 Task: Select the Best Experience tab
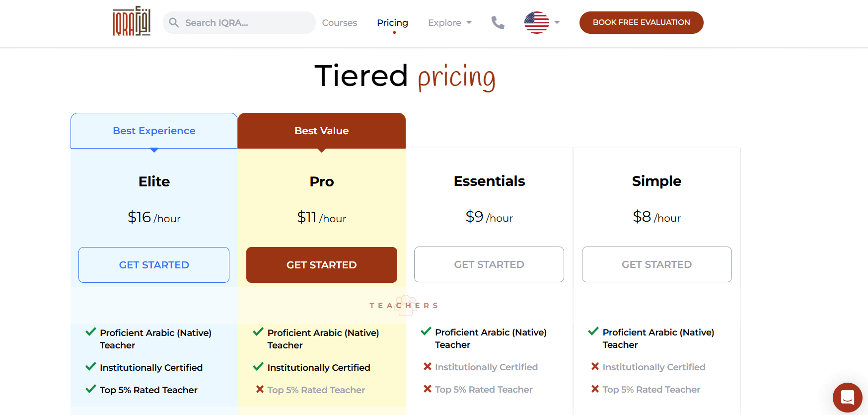(154, 131)
